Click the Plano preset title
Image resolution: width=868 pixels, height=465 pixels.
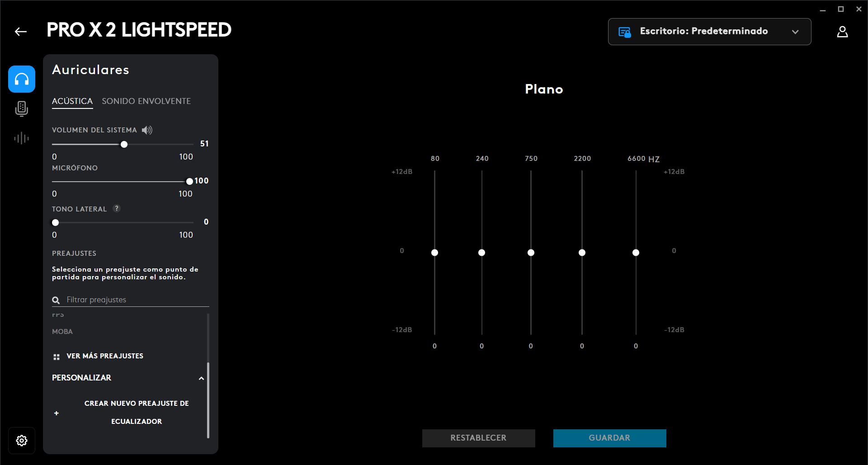[x=544, y=89]
